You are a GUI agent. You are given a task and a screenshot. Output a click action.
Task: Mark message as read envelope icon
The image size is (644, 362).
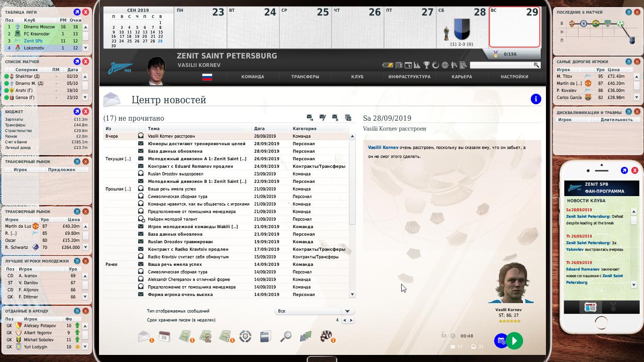(x=322, y=117)
